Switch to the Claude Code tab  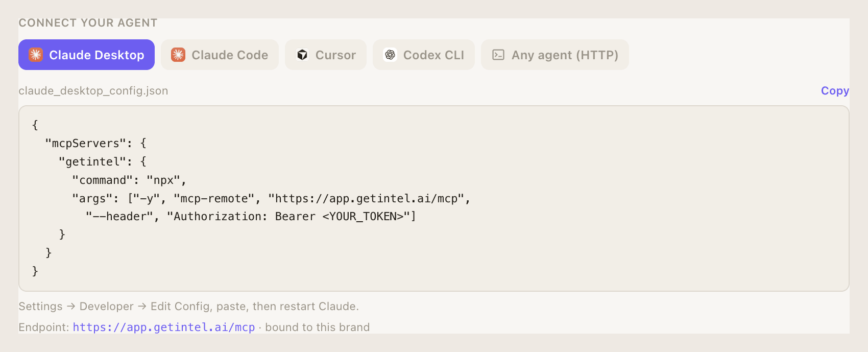(220, 55)
